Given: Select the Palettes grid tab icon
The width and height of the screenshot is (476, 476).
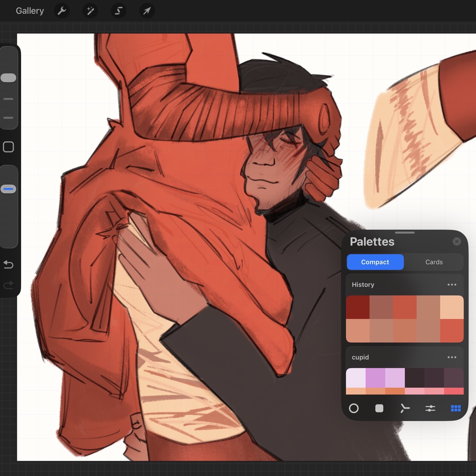Looking at the screenshot, I should 456,408.
